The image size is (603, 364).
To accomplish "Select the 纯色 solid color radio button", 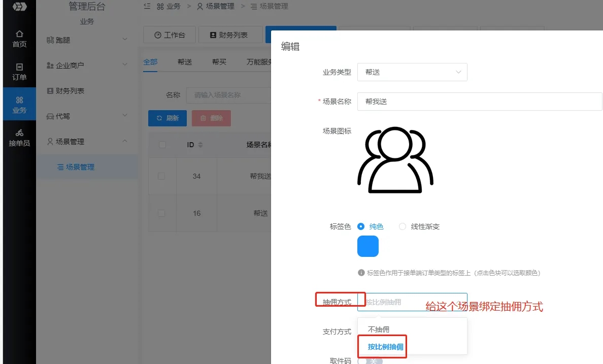I will [x=361, y=226].
